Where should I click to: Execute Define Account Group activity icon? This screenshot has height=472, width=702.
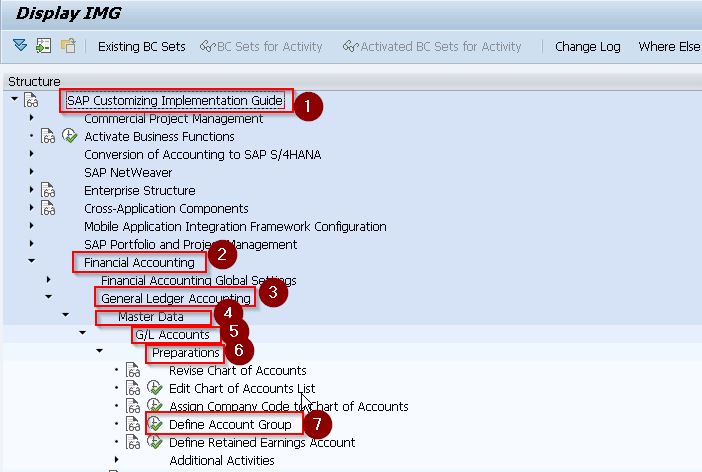(x=154, y=424)
